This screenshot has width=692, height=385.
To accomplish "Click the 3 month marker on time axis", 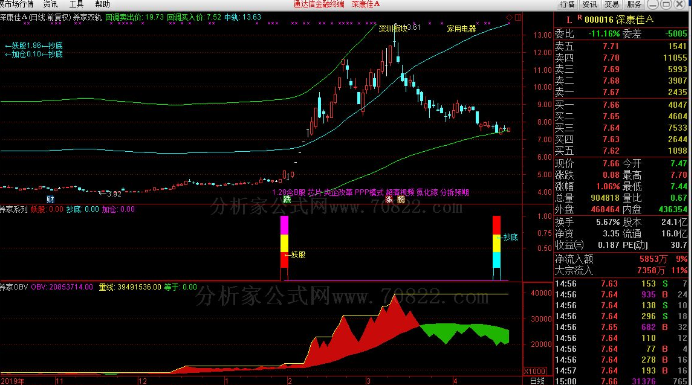I will (368, 381).
